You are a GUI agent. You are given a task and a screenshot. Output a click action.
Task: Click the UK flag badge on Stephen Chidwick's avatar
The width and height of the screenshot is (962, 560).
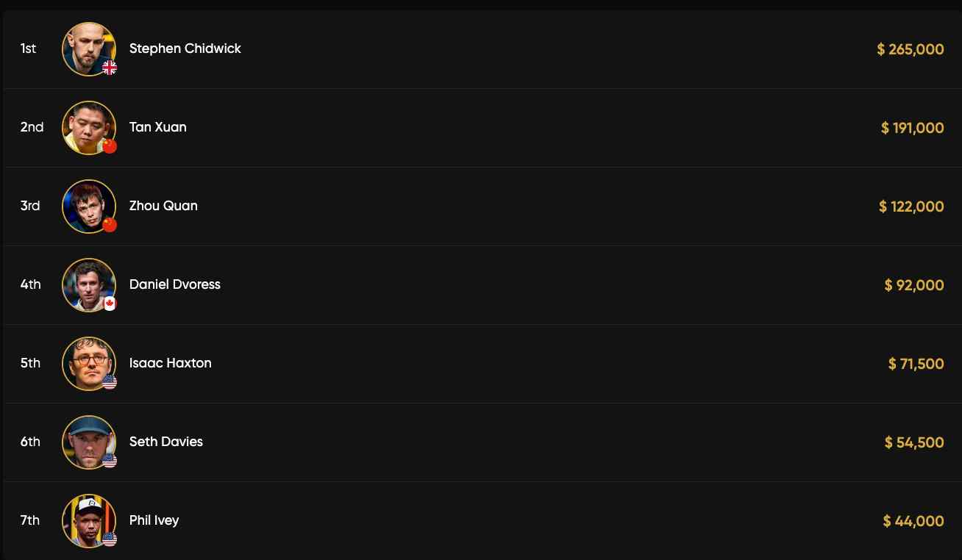(x=110, y=68)
